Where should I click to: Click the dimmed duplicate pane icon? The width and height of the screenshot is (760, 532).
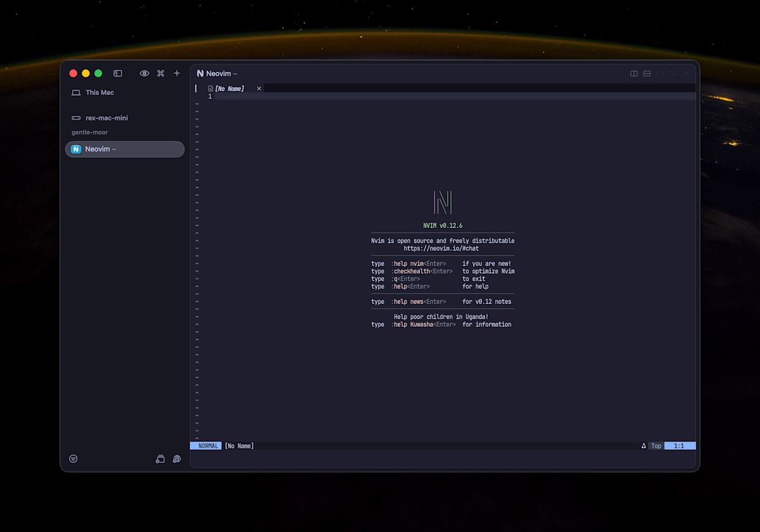click(x=660, y=73)
